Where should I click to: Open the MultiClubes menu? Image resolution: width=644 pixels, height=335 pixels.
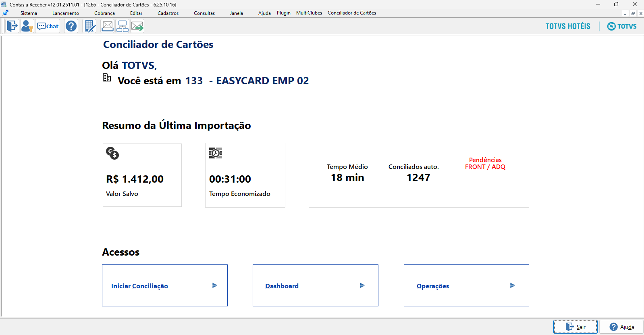coord(309,13)
